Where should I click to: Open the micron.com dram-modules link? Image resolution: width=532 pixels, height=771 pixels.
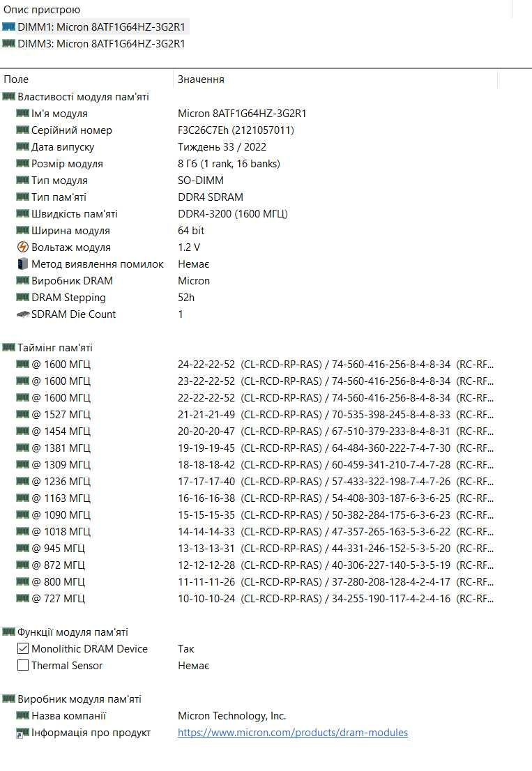[293, 732]
